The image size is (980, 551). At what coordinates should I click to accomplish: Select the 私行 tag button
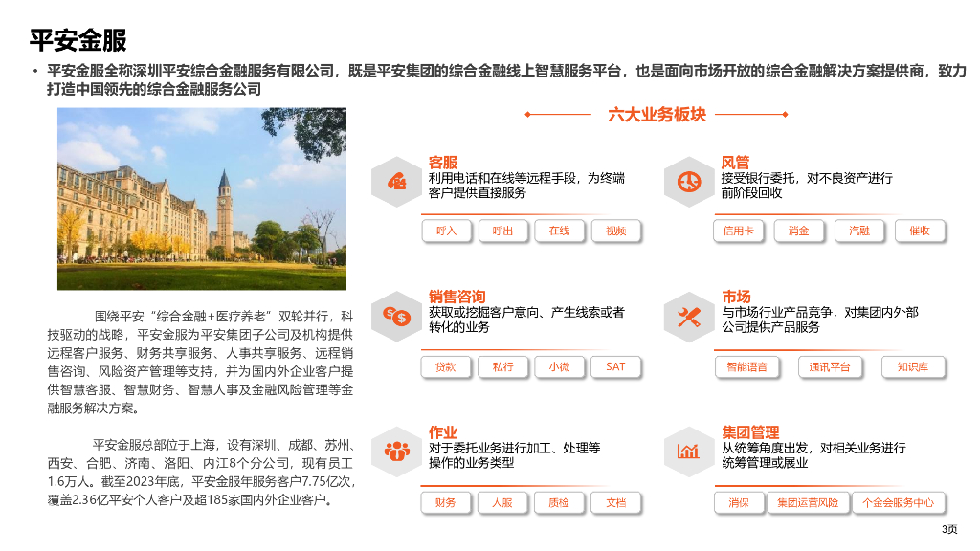pos(502,367)
